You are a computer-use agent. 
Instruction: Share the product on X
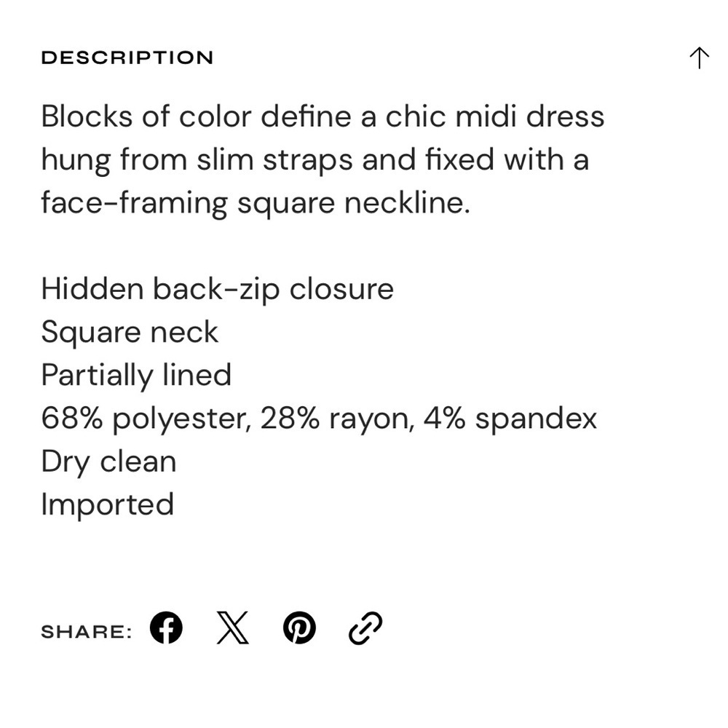(x=233, y=628)
